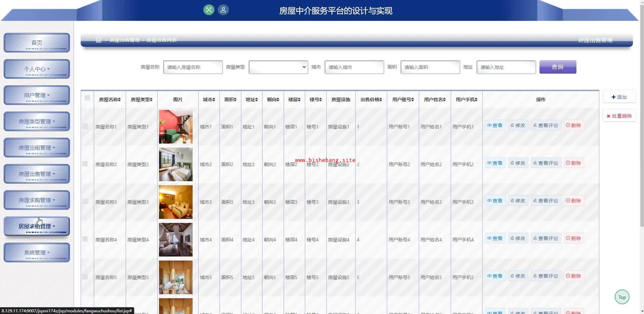Click the 批量删除 batch delete button
The image size is (644, 314).
tap(619, 116)
